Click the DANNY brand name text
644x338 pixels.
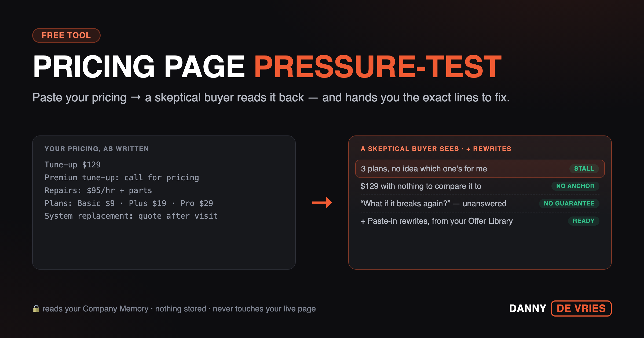[x=528, y=308]
